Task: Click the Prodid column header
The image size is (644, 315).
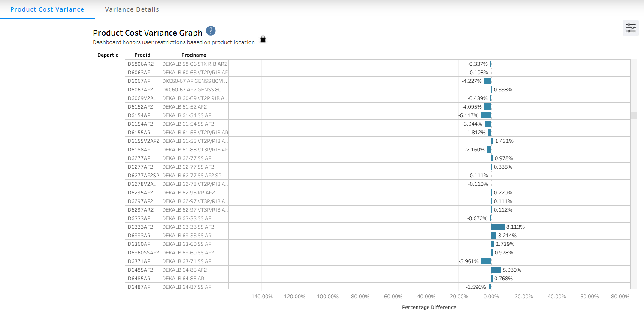Action: pos(142,55)
